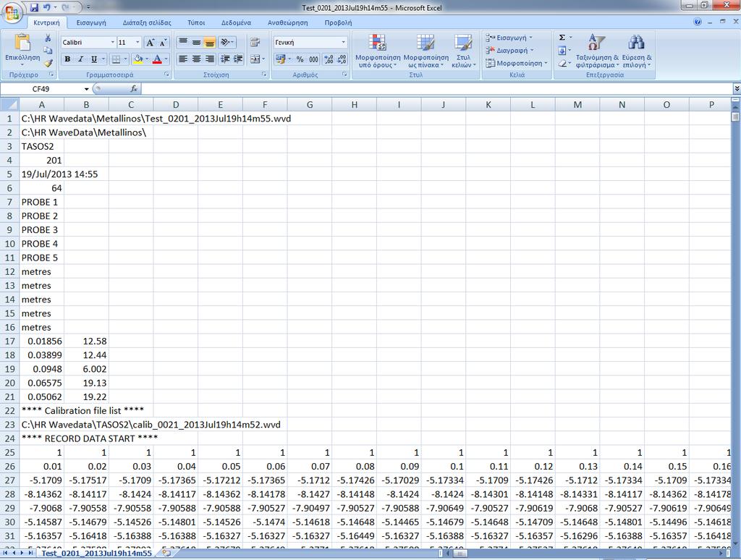Click the Στυλ κελιών button
741x560 pixels.
(x=463, y=51)
